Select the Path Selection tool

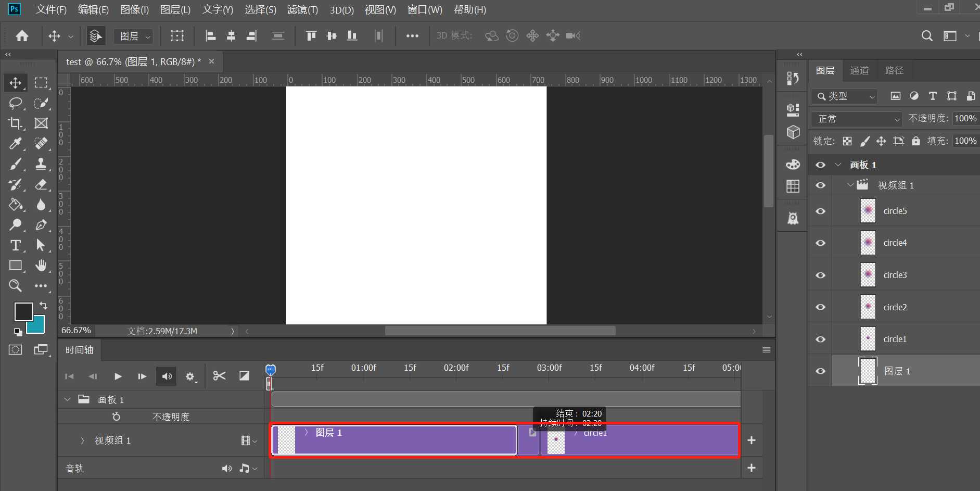click(41, 245)
